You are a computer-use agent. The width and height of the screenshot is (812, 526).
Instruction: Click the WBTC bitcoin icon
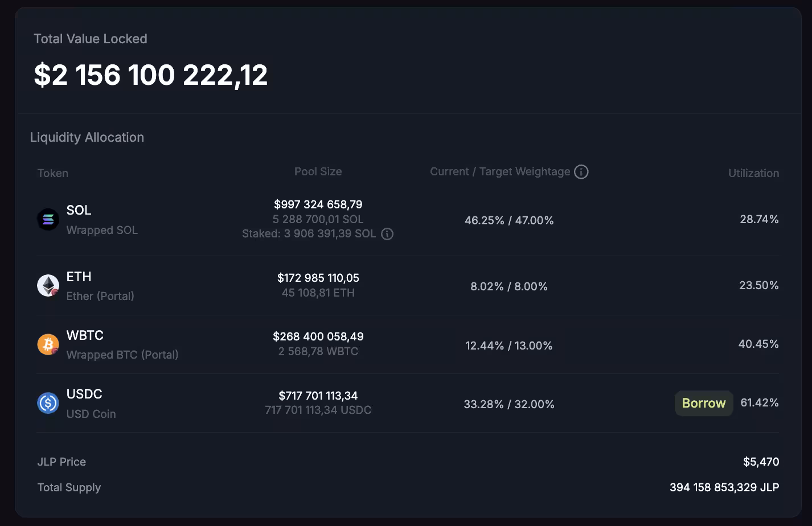pyautogui.click(x=48, y=344)
